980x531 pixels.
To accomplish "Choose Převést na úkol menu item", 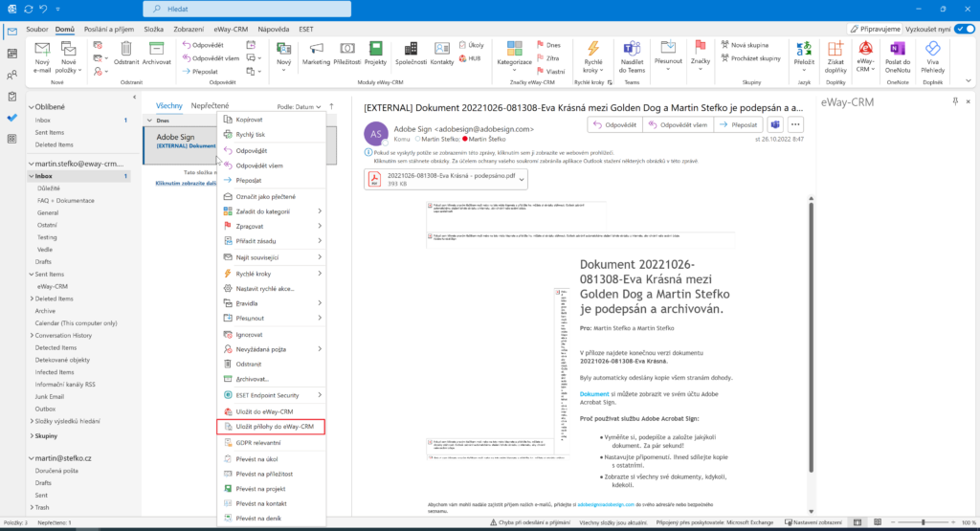I will click(x=271, y=459).
